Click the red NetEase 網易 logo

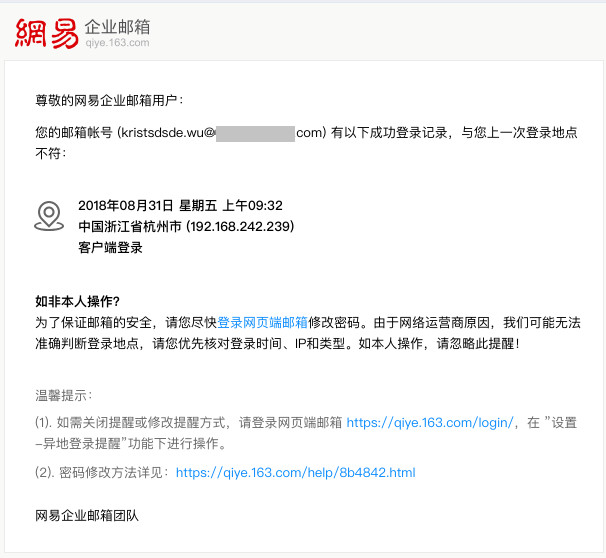[47, 31]
